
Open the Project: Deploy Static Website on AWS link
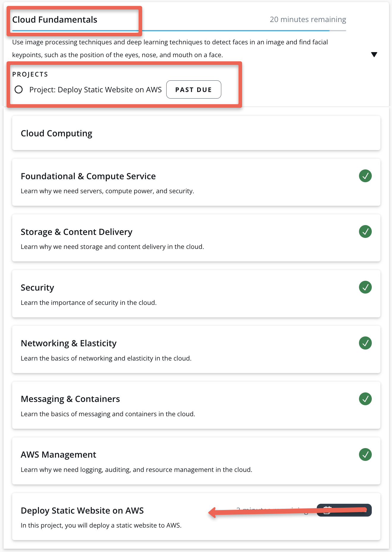pyautogui.click(x=95, y=90)
